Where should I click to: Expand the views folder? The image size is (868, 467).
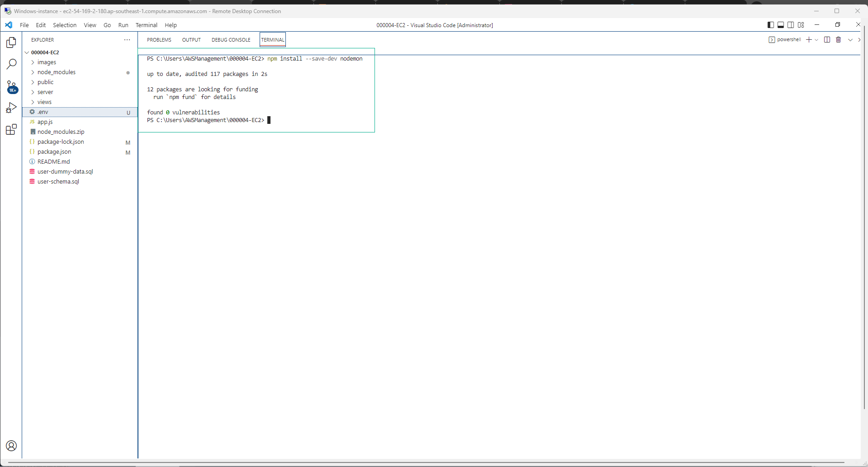pos(33,102)
